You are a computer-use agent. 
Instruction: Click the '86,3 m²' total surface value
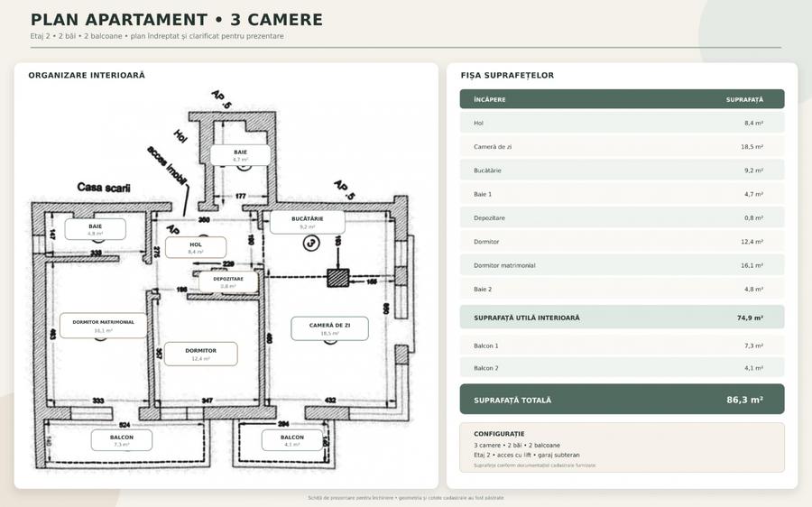(x=744, y=400)
